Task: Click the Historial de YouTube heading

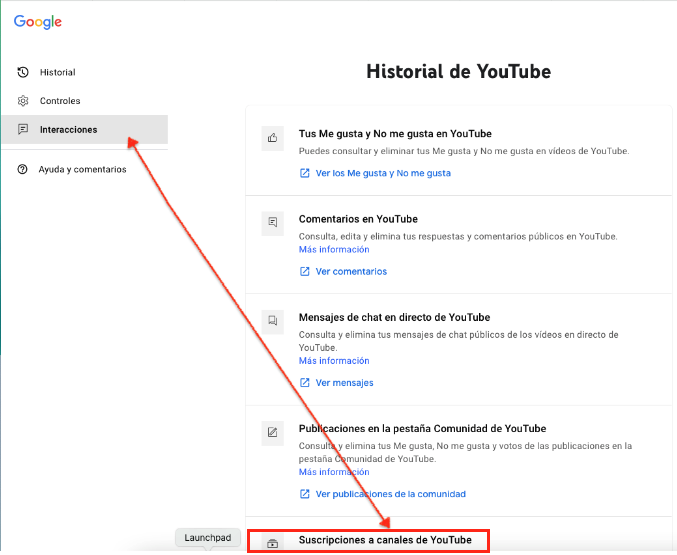Action: pyautogui.click(x=459, y=72)
